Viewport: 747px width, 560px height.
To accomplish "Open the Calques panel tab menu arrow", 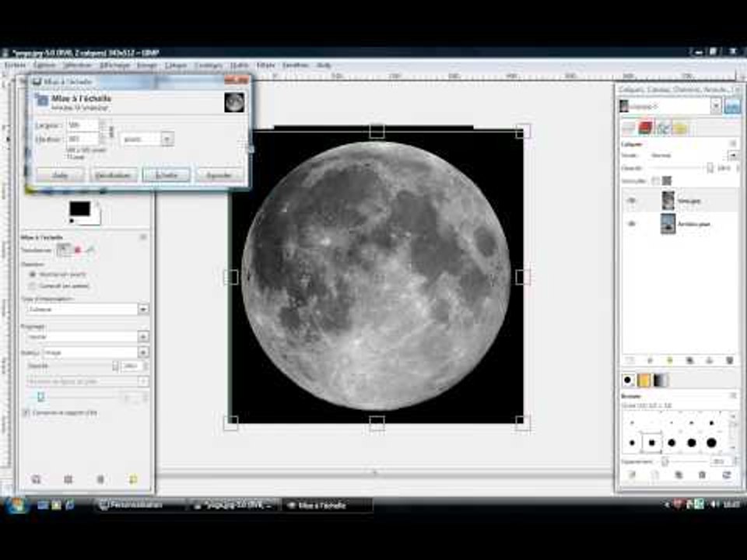I will click(733, 144).
